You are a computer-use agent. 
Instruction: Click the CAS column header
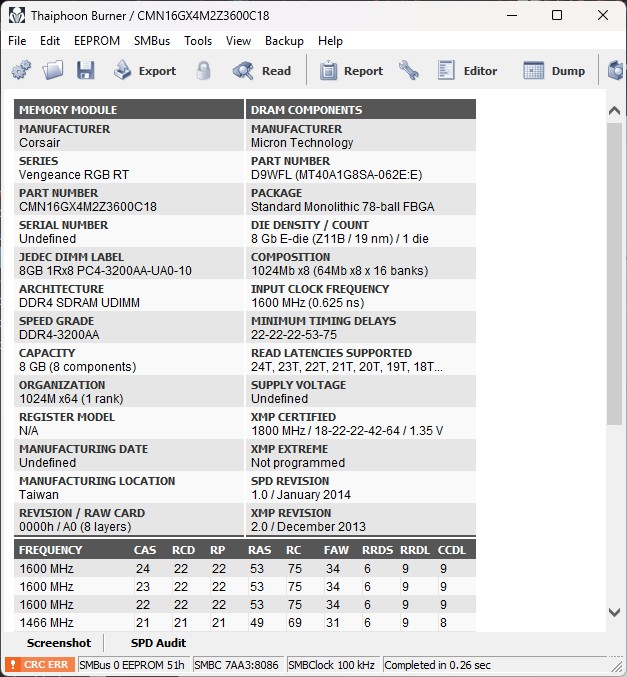145,550
